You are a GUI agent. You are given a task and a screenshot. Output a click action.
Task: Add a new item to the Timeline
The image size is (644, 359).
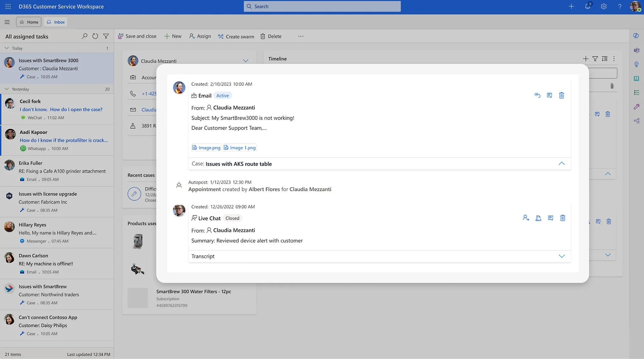(x=585, y=59)
